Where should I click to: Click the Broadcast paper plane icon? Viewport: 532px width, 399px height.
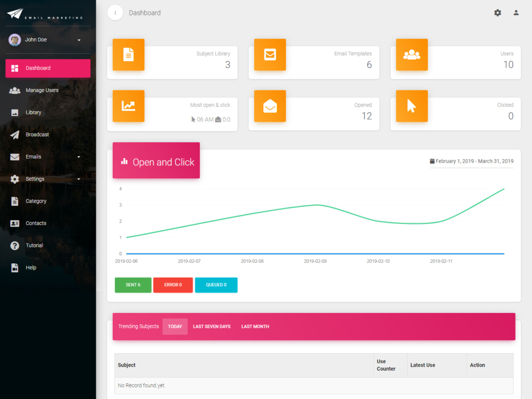point(14,135)
